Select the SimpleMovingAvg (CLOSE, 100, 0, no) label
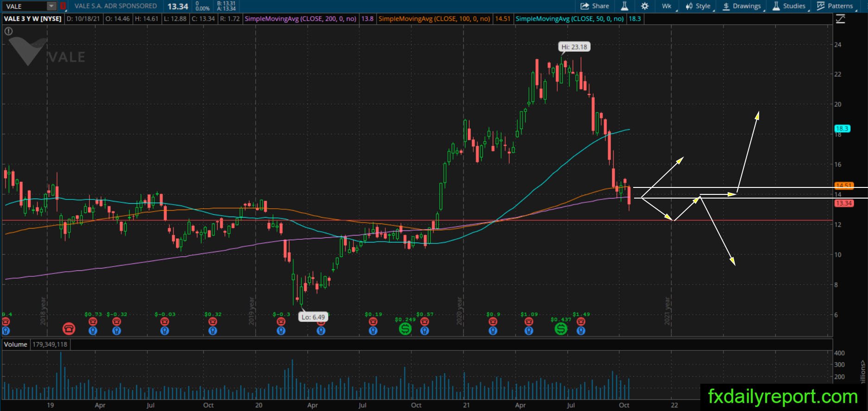Image resolution: width=868 pixels, height=411 pixels. click(x=434, y=19)
